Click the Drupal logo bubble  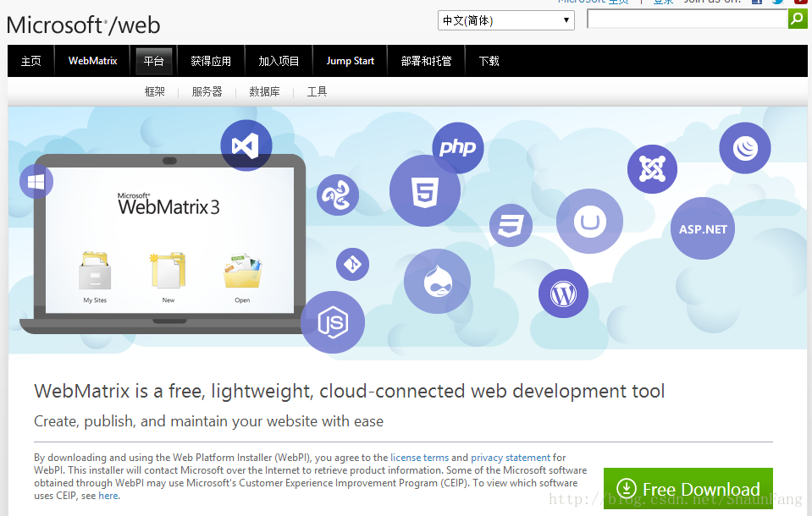(x=438, y=282)
